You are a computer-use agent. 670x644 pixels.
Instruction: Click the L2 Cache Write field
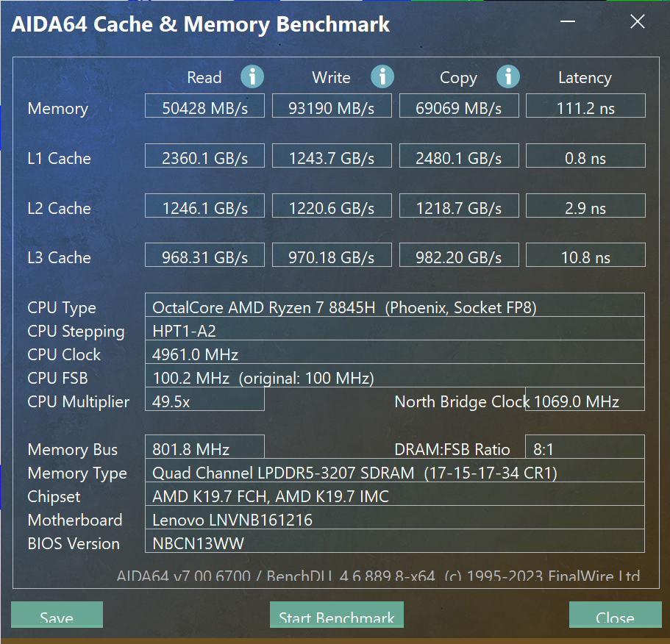[332, 208]
